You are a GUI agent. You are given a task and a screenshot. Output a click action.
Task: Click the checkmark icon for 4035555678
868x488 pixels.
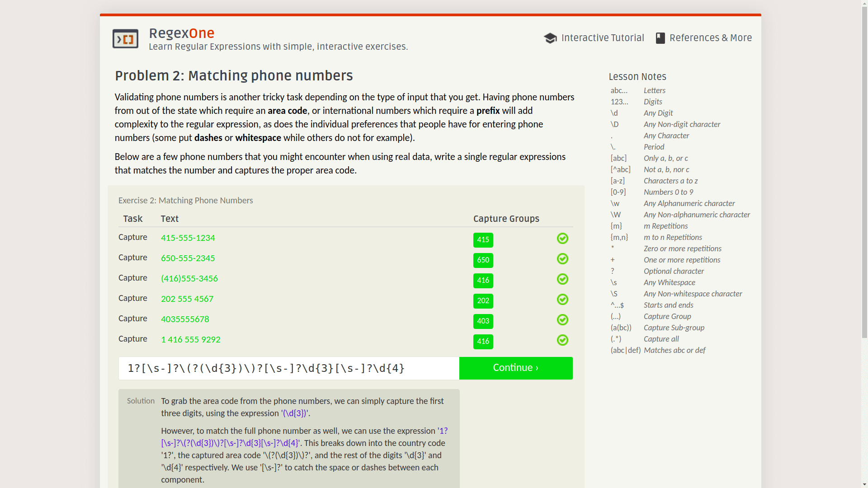tap(562, 320)
